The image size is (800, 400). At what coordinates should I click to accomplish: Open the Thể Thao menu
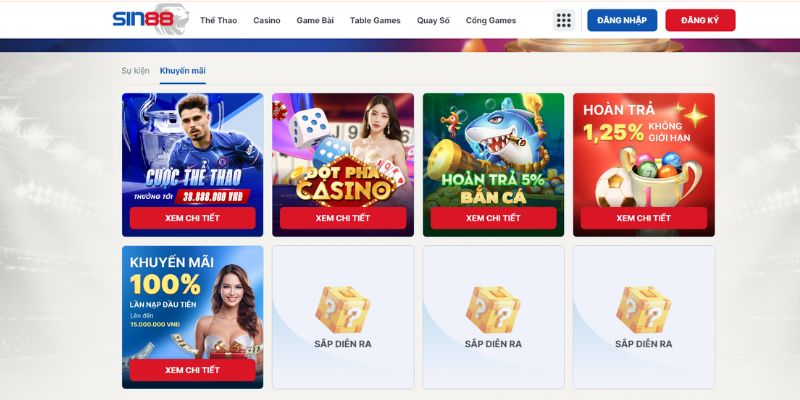tap(218, 20)
